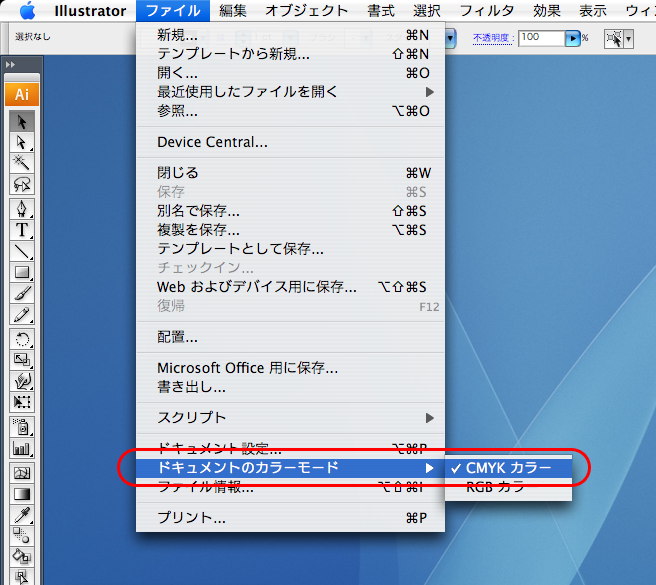Image resolution: width=656 pixels, height=585 pixels.
Task: Select the Live Paint Bucket tool
Action: click(22, 557)
